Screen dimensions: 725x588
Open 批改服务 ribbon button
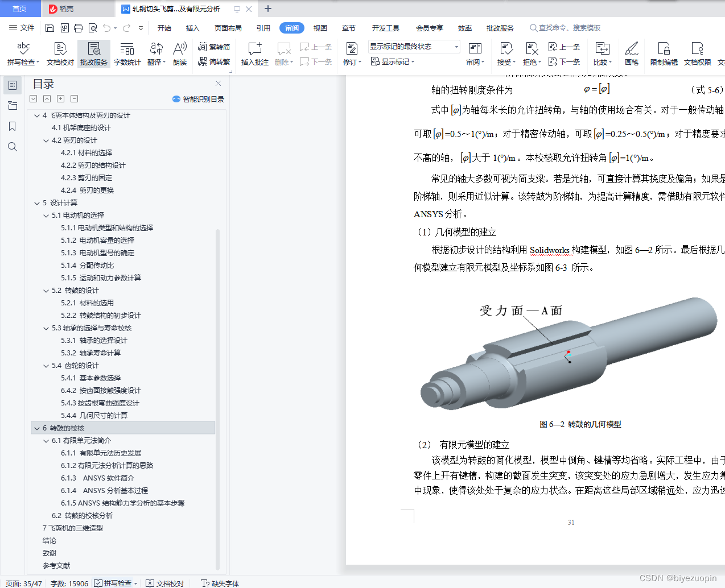pos(94,54)
